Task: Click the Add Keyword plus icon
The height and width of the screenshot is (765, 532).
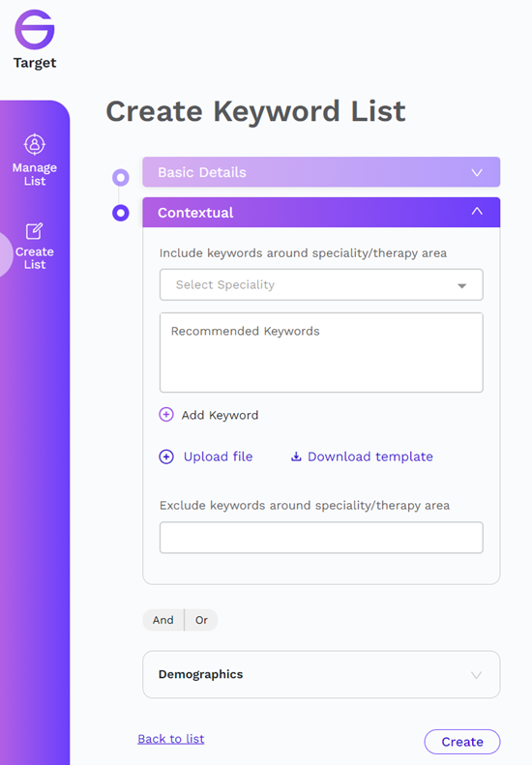Action: [166, 415]
